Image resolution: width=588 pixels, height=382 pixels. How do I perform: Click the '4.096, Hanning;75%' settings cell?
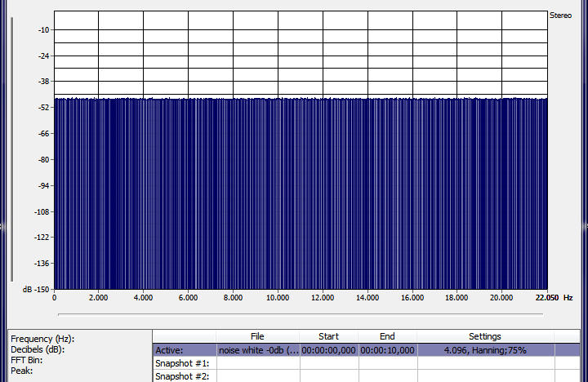(484, 350)
